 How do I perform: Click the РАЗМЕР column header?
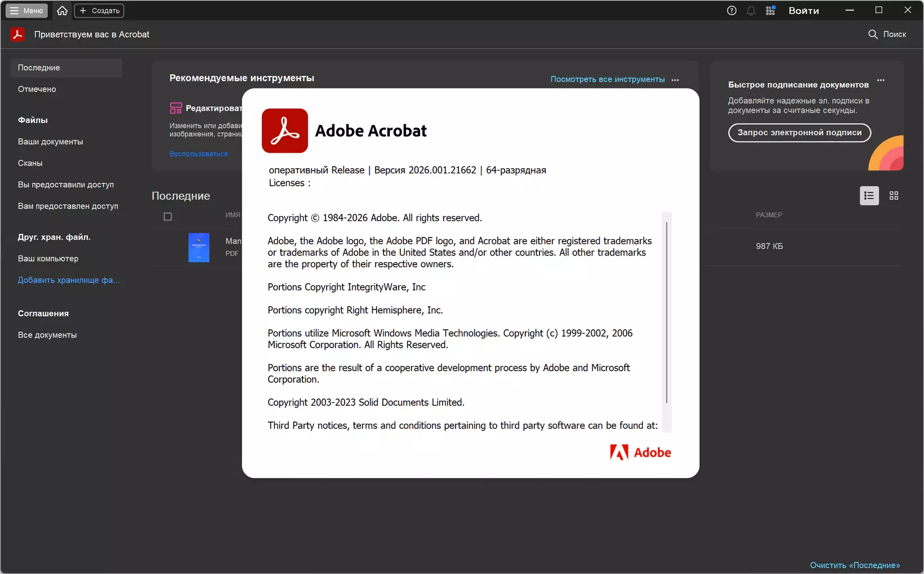coord(769,215)
